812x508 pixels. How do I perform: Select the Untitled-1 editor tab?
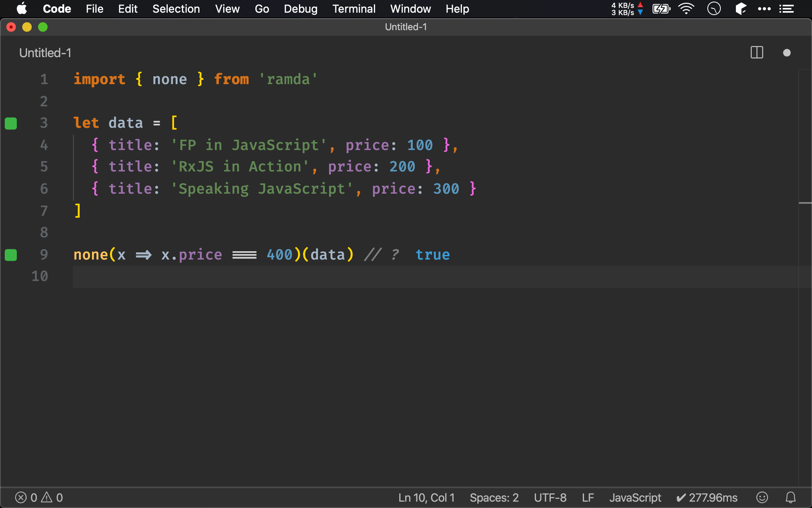(x=45, y=53)
